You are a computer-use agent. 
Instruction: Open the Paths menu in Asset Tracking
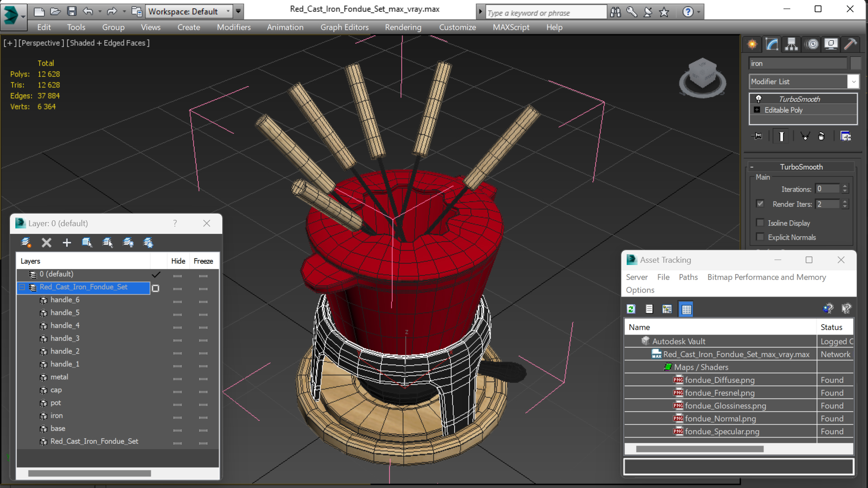point(688,277)
